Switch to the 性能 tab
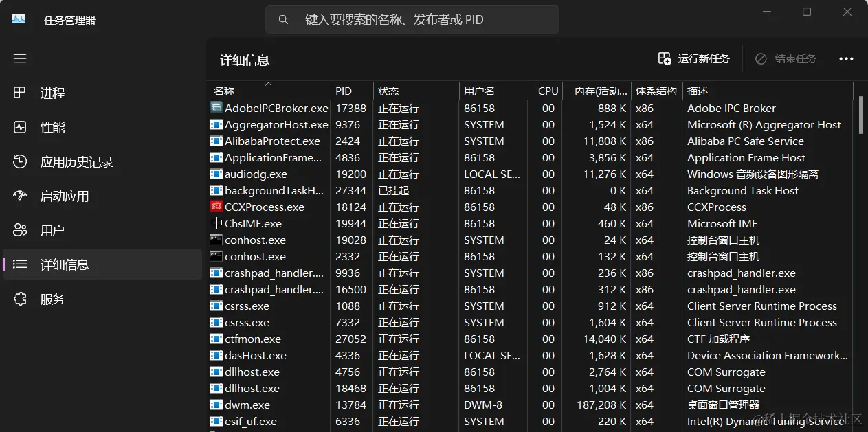Screen dimensions: 868x432 tap(102, 127)
